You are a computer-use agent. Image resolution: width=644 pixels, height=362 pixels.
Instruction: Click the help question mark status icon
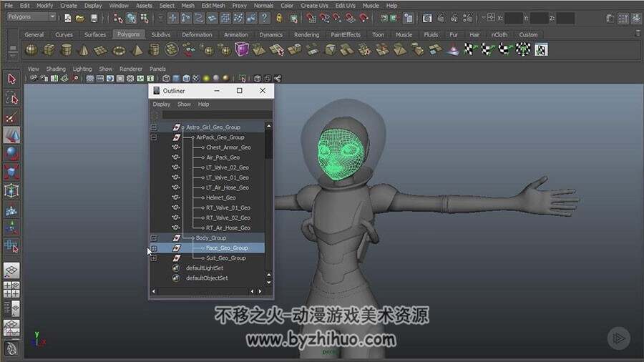point(265,18)
